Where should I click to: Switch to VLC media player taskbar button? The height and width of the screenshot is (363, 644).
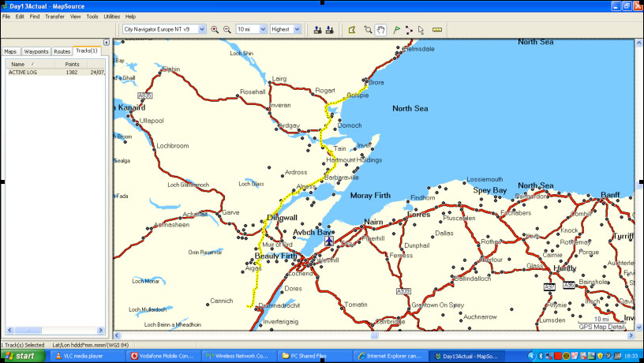click(87, 356)
